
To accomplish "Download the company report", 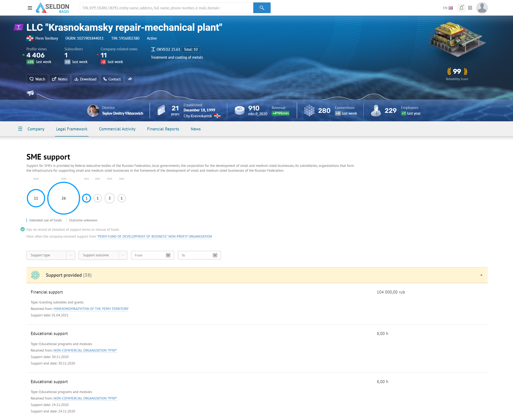I will [85, 79].
